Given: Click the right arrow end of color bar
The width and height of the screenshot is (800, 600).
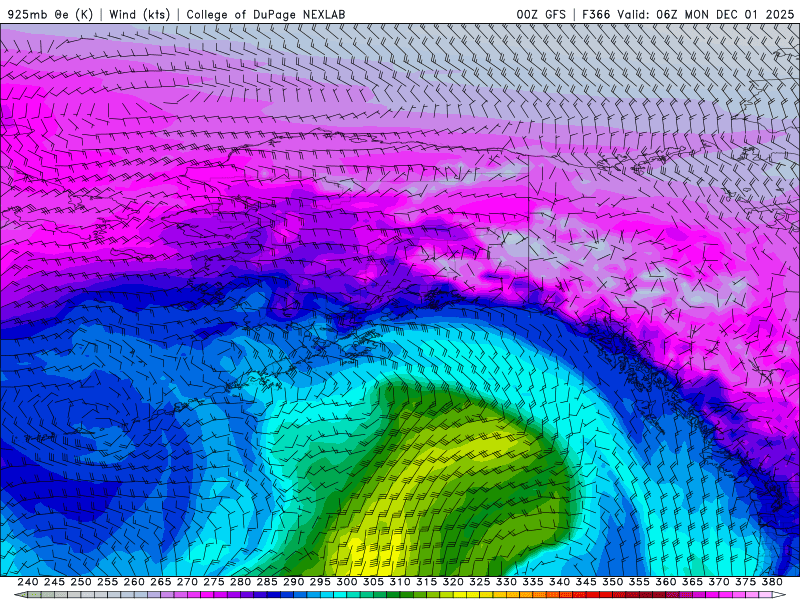Looking at the screenshot, I should point(779,595).
